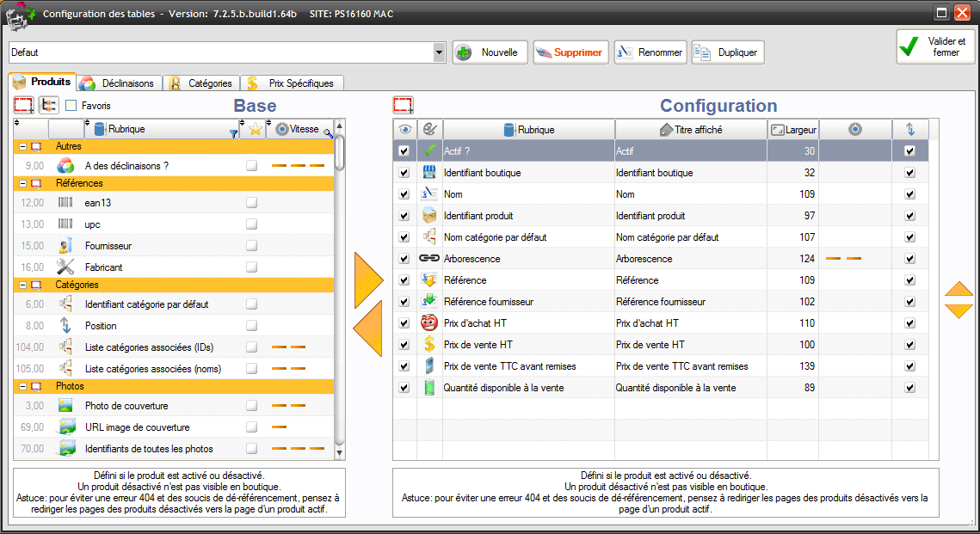980x534 pixels.
Task: Click the picture icon of Photo de couverture
Action: [65, 405]
